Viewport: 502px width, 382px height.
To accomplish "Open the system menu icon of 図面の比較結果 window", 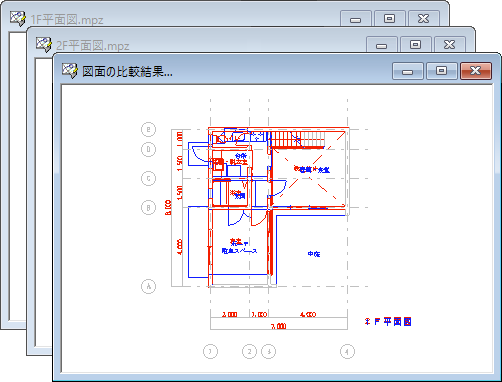I will coord(70,70).
